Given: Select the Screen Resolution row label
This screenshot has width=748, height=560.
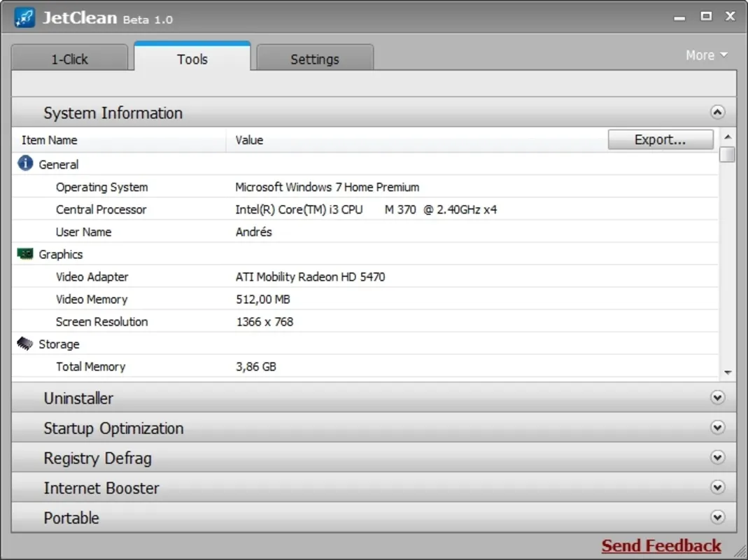Looking at the screenshot, I should (101, 322).
